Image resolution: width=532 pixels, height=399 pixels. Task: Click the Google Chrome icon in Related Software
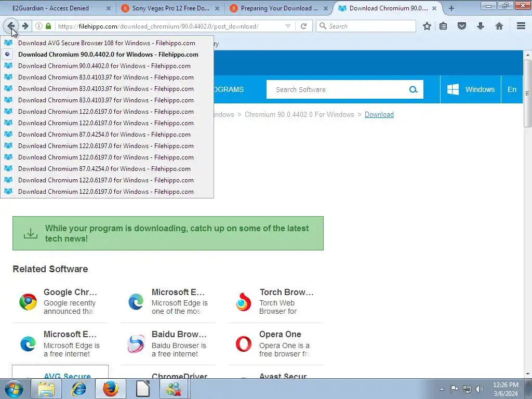coord(28,302)
